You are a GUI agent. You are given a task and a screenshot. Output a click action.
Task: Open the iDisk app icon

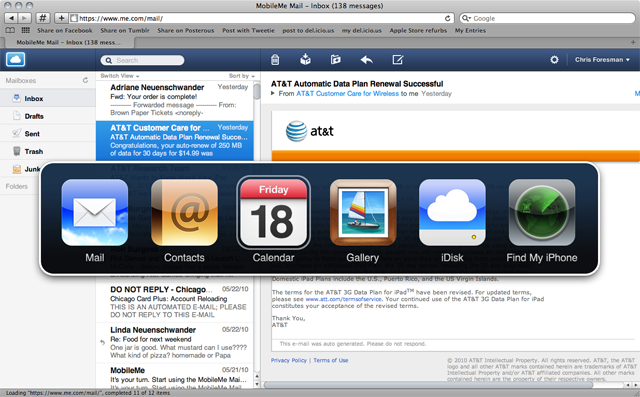[452, 212]
